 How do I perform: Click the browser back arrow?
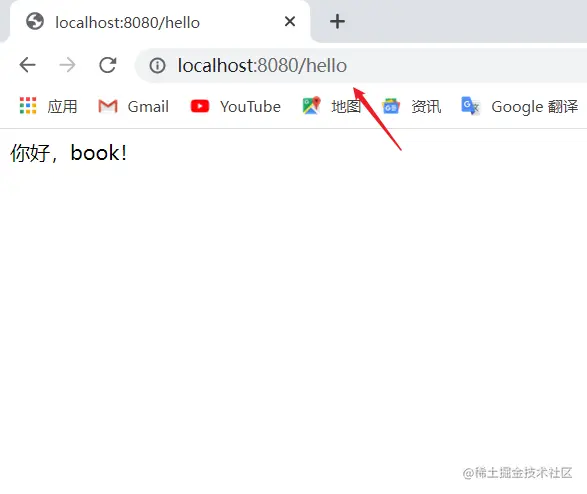coord(27,65)
